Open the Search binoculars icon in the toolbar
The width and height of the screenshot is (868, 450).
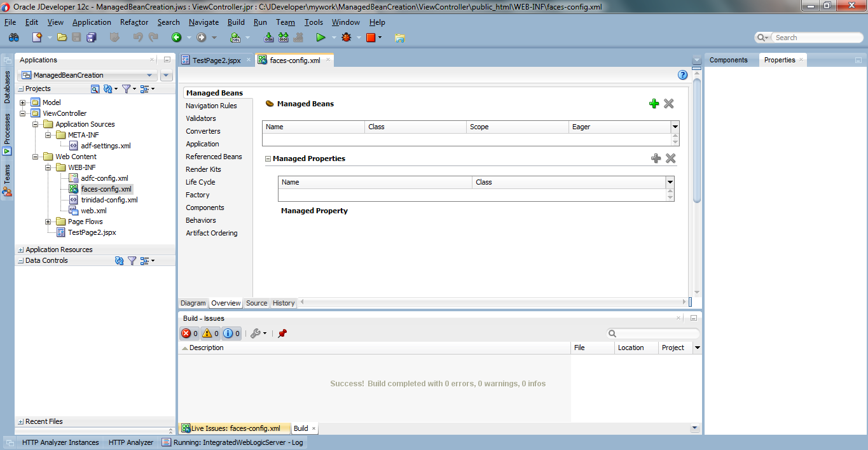pos(13,37)
